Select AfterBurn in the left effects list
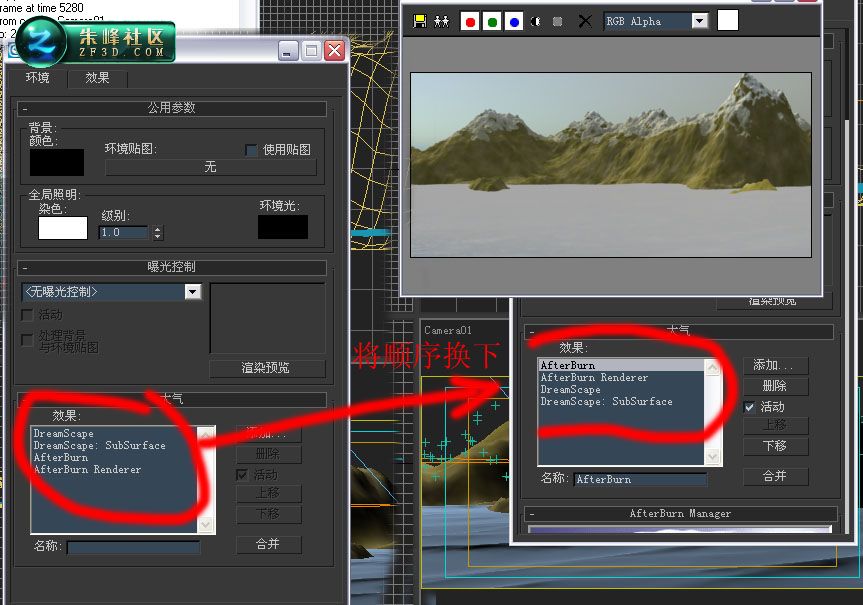 61,457
